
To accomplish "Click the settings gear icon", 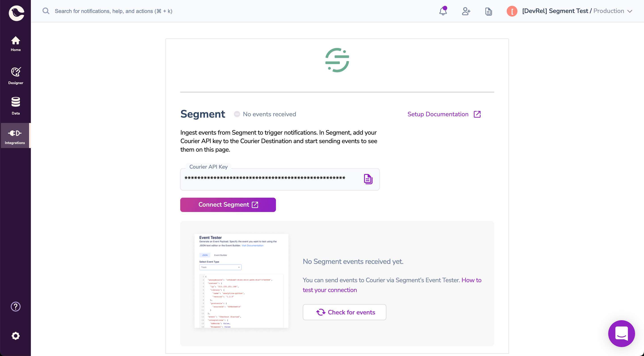I will coord(15,336).
